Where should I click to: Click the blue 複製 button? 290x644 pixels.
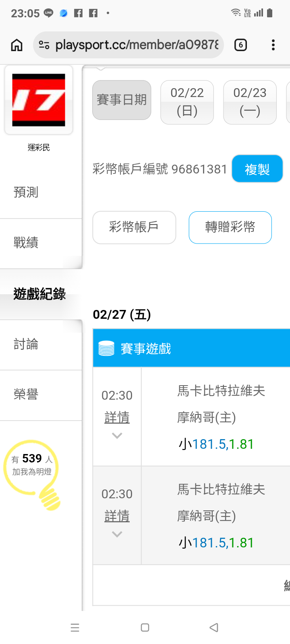(x=257, y=169)
